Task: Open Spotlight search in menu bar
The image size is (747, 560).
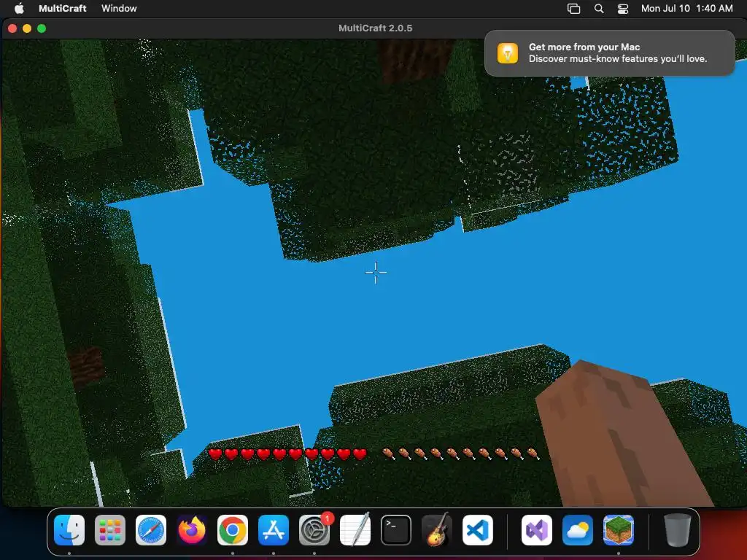Action: pyautogui.click(x=599, y=8)
